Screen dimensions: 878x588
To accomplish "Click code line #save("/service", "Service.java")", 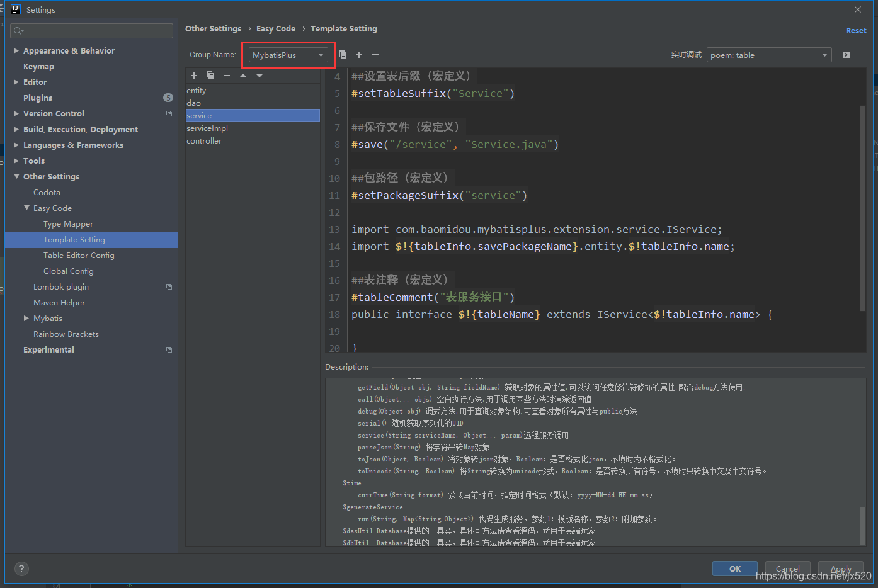I will point(455,144).
